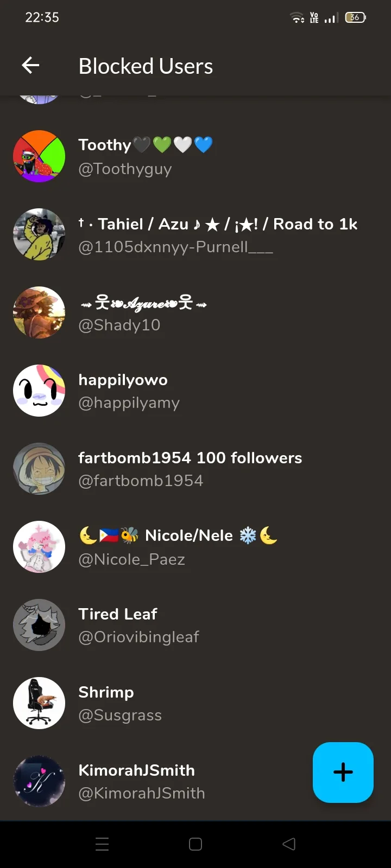
Task: Open KimorahJSmith's dark letter avatar
Action: click(x=39, y=781)
